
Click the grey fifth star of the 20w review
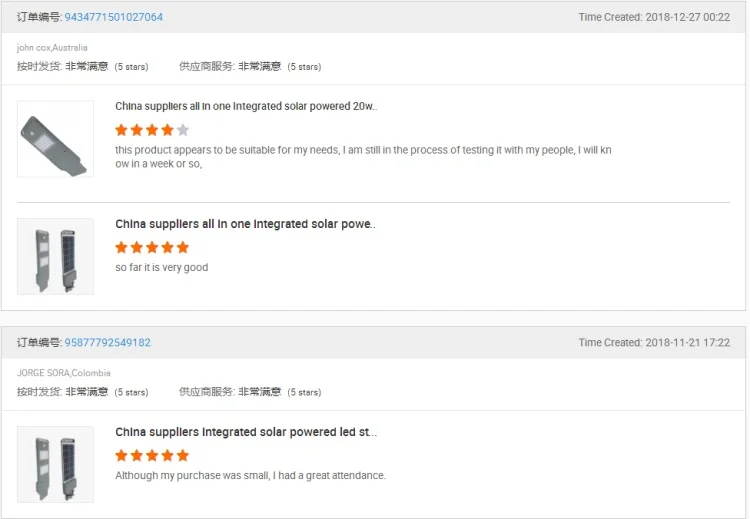point(183,130)
